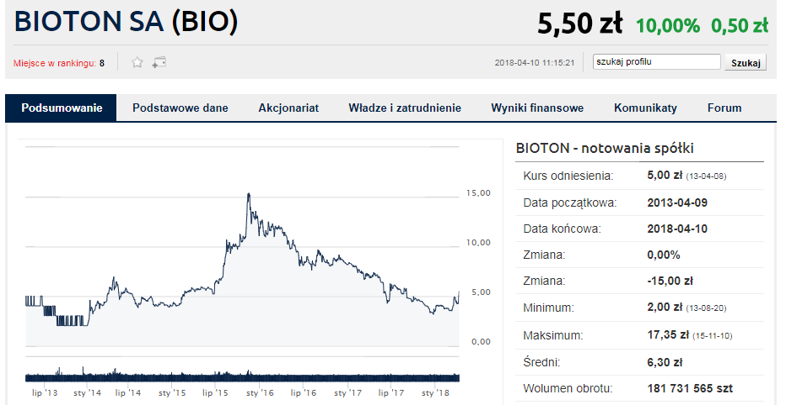This screenshot has width=786, height=405.
Task: Click the star favorite icon
Action: 138,63
